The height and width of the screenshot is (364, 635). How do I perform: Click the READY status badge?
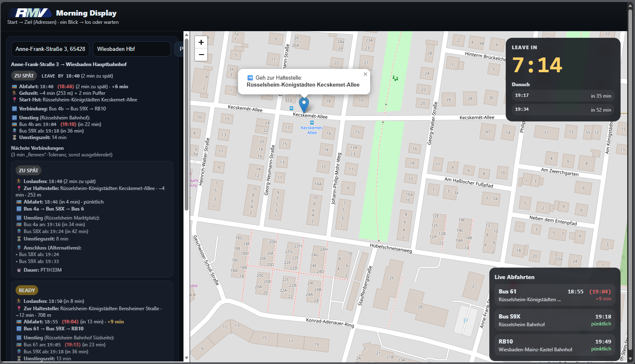click(27, 290)
